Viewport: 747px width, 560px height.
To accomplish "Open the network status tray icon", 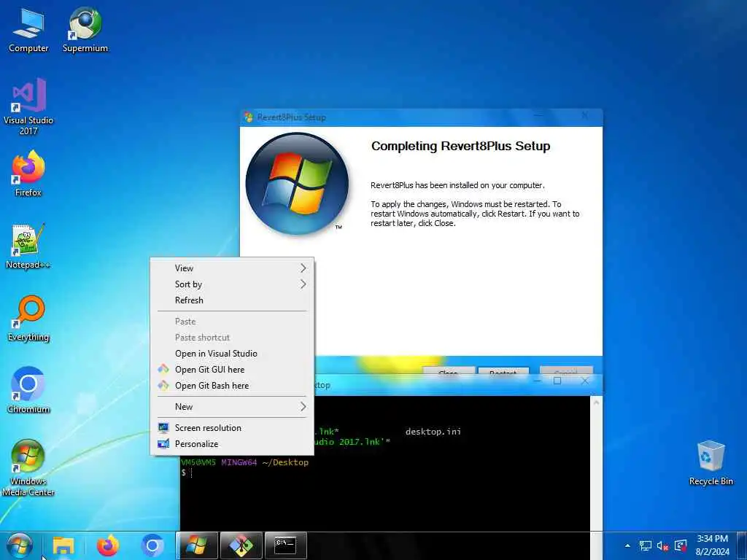I will [x=645, y=545].
